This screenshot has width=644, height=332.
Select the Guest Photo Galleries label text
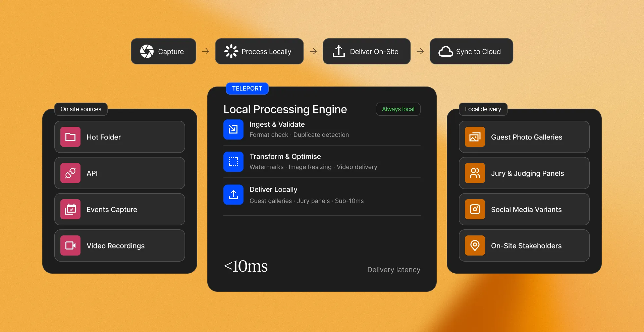pyautogui.click(x=527, y=137)
